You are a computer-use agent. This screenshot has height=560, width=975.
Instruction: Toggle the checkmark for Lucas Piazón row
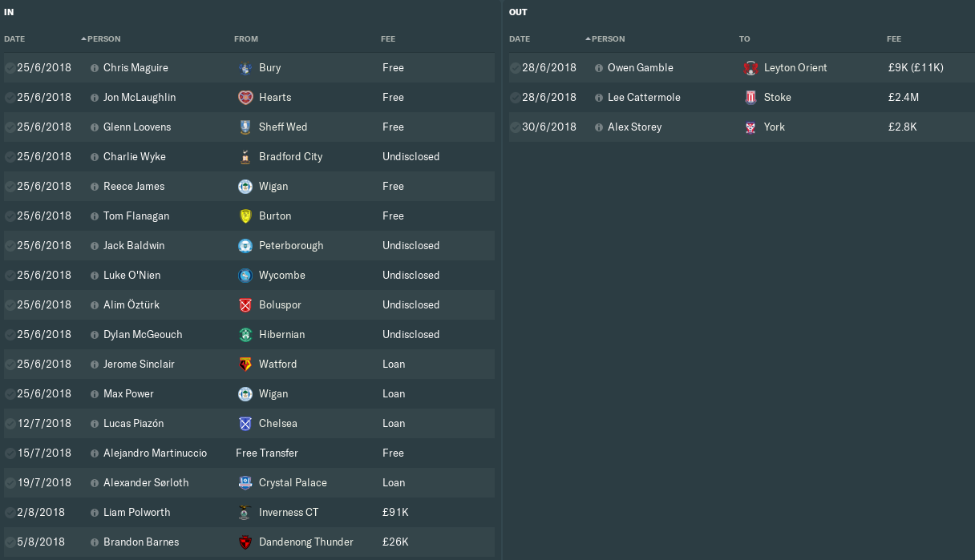pos(10,424)
